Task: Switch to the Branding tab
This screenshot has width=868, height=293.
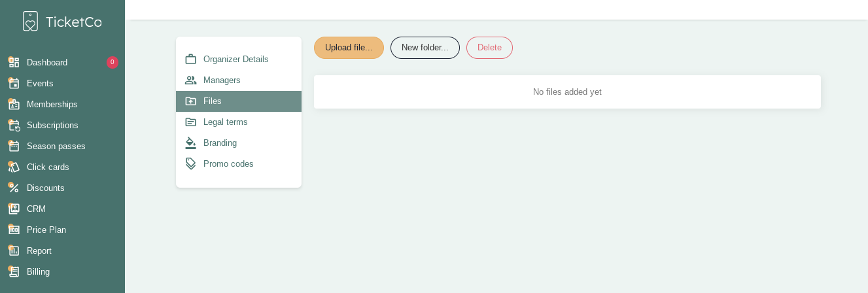Action: coord(239,143)
